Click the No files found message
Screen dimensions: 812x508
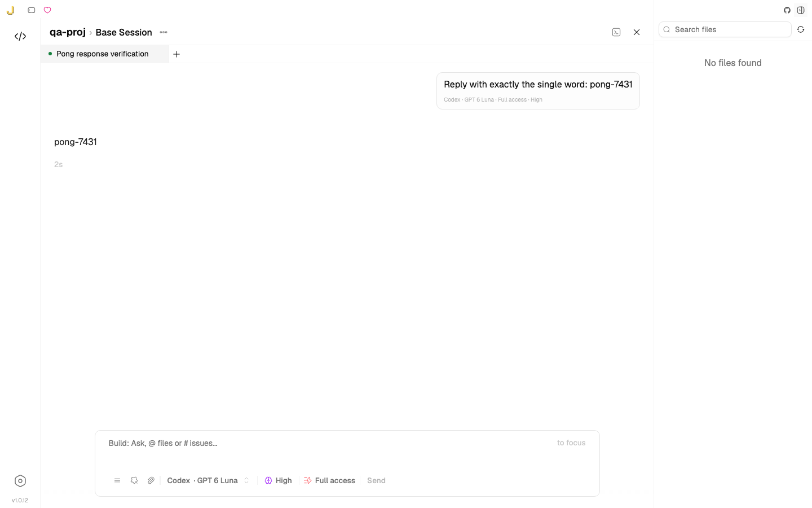coord(733,63)
